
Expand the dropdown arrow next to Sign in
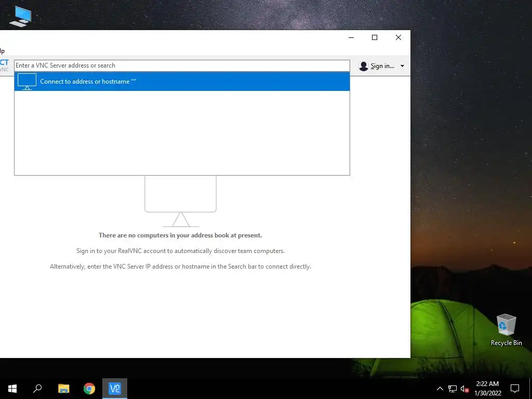pos(402,66)
